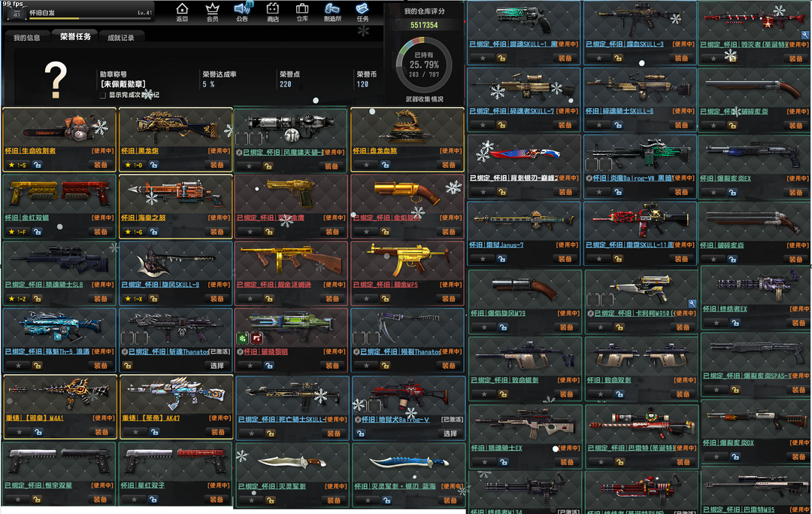812x514 pixels.
Task: Equip 怀旧|海皇之怒 with its 装备 button
Action: point(217,232)
